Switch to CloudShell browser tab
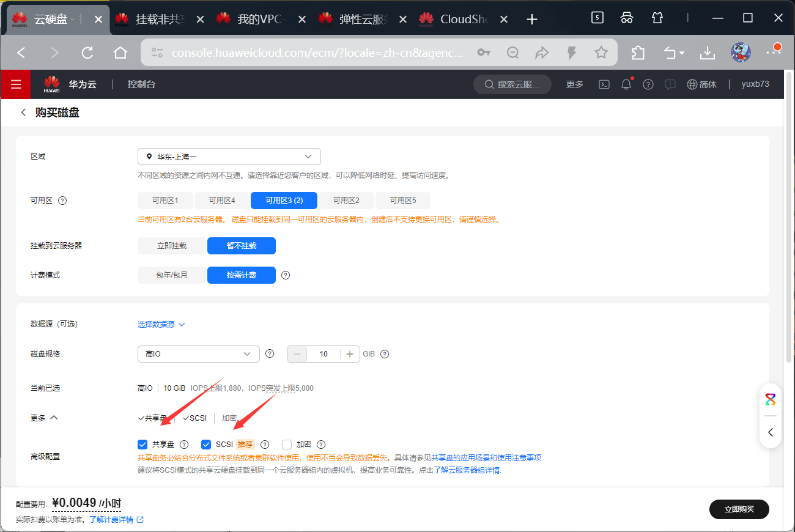Screen dimensions: 795x532 click(x=464, y=19)
